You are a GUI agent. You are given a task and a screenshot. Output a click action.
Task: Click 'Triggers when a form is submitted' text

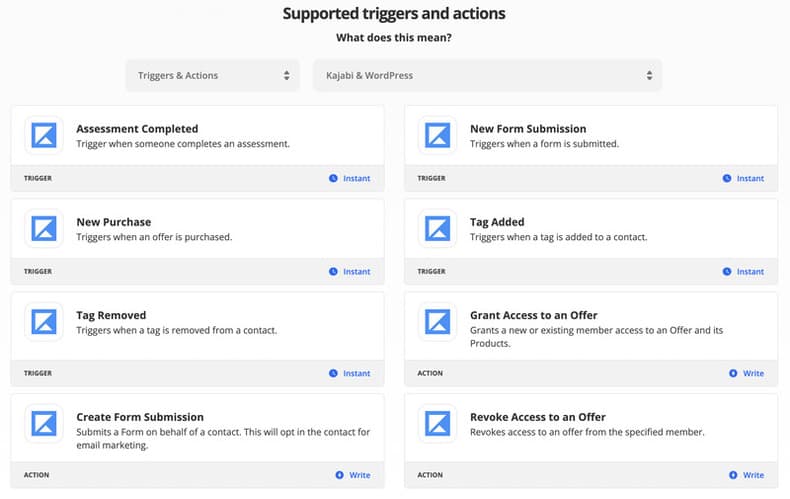[x=544, y=144]
